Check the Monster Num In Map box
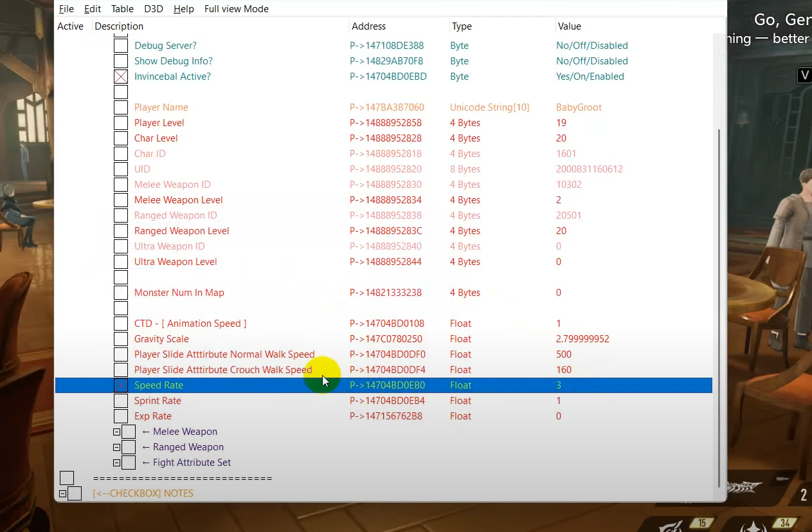The image size is (812, 532). (121, 293)
